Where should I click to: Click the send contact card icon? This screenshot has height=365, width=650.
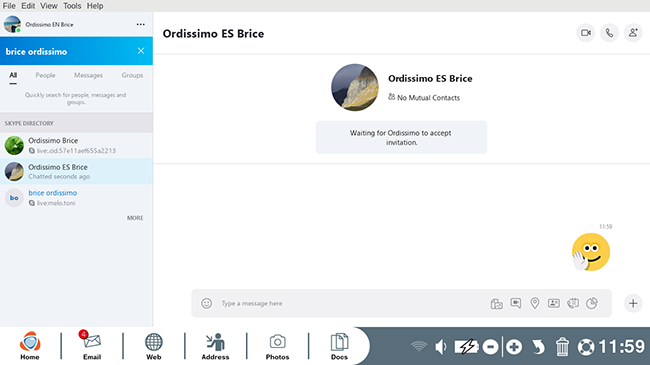tap(554, 303)
